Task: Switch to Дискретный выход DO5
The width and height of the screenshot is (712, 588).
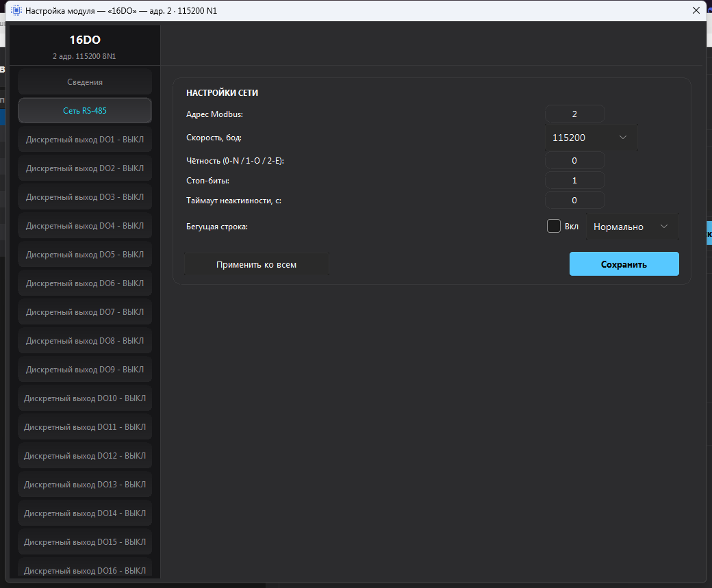Action: click(85, 254)
